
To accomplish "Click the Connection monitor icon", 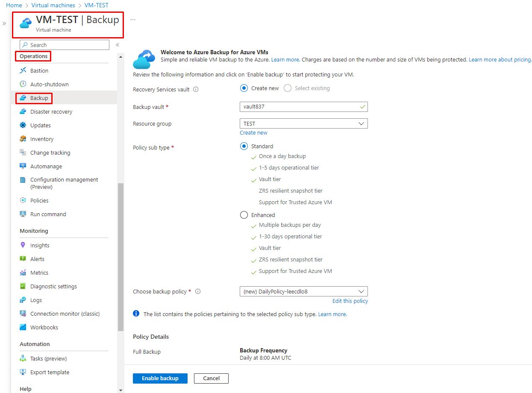I will pos(23,314).
